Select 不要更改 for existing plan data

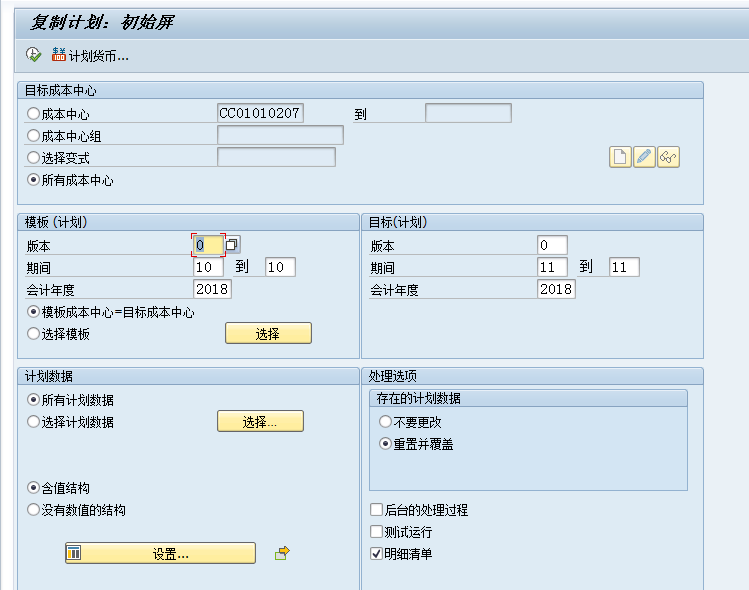point(386,422)
